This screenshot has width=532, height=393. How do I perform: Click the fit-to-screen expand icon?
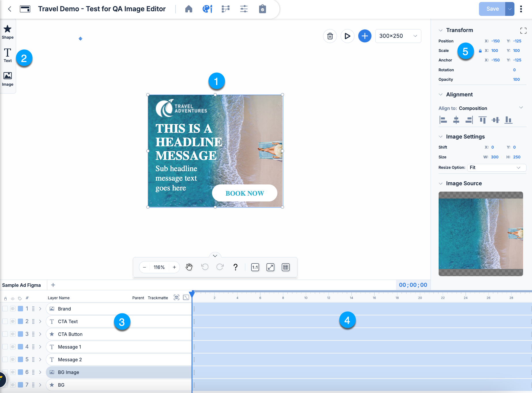point(270,267)
